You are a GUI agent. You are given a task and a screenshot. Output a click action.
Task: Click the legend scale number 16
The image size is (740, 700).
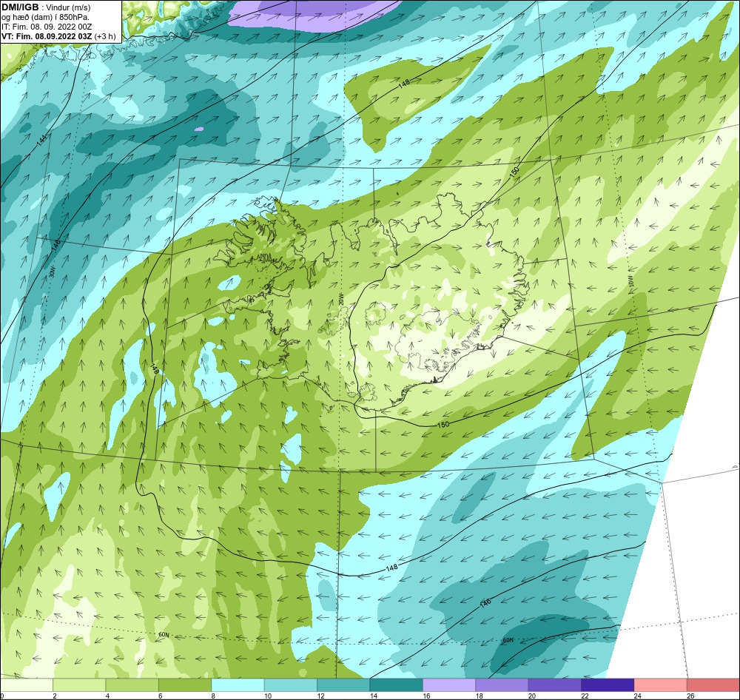click(426, 696)
